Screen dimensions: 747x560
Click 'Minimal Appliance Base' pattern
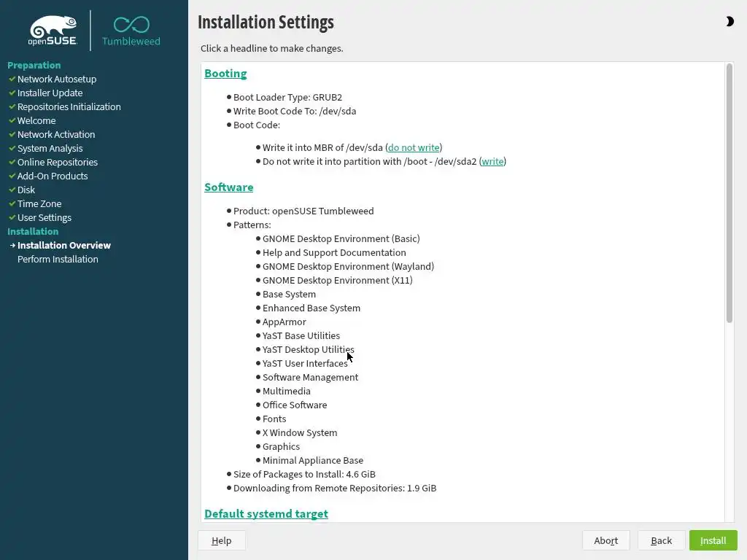[313, 459]
